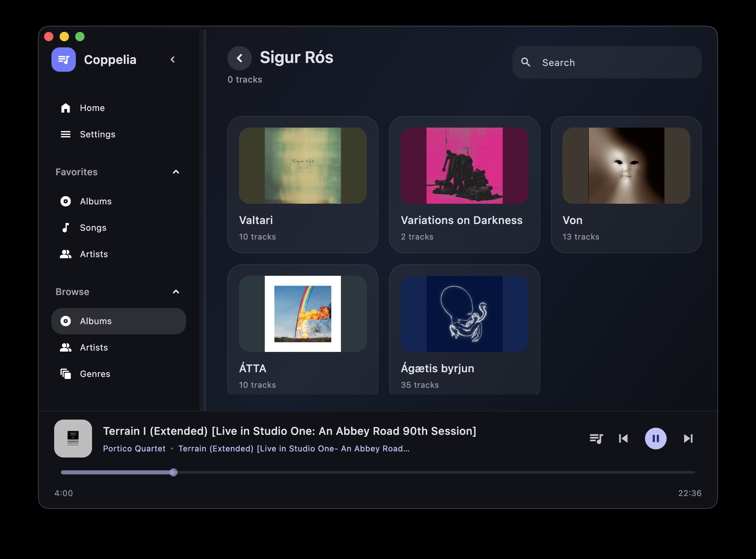Open favorite Songs list
Image resolution: width=756 pixels, height=559 pixels.
click(93, 228)
